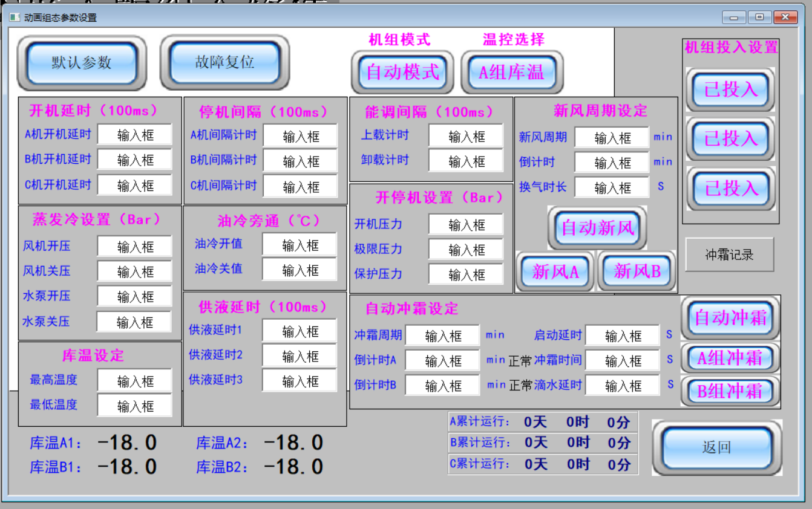812x509 pixels.
Task: Click the 返回 return button
Action: click(x=716, y=447)
